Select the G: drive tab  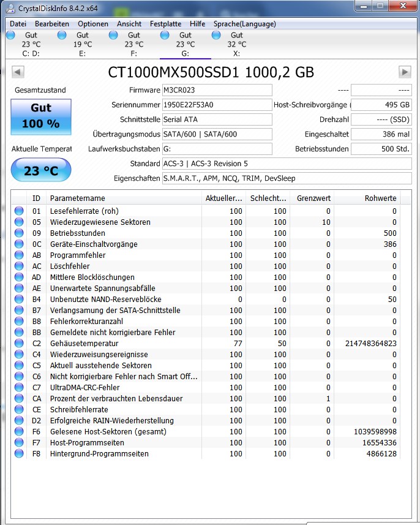point(186,44)
